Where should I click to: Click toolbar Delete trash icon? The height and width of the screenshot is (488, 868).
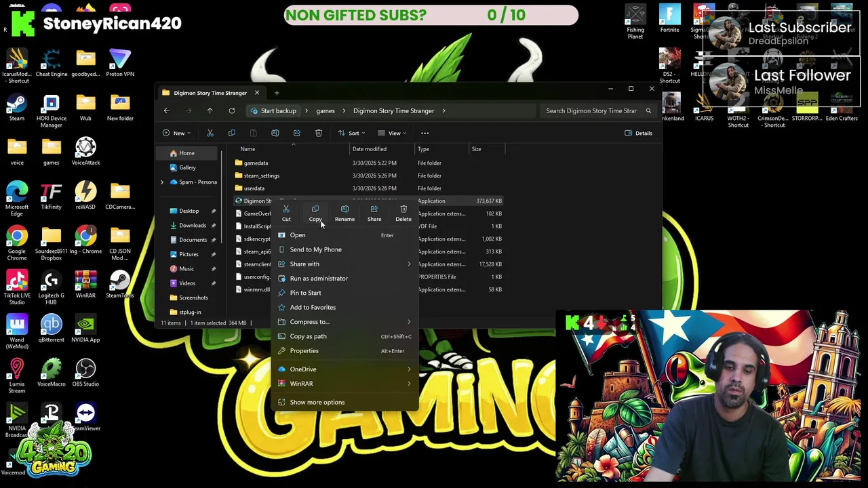point(319,133)
